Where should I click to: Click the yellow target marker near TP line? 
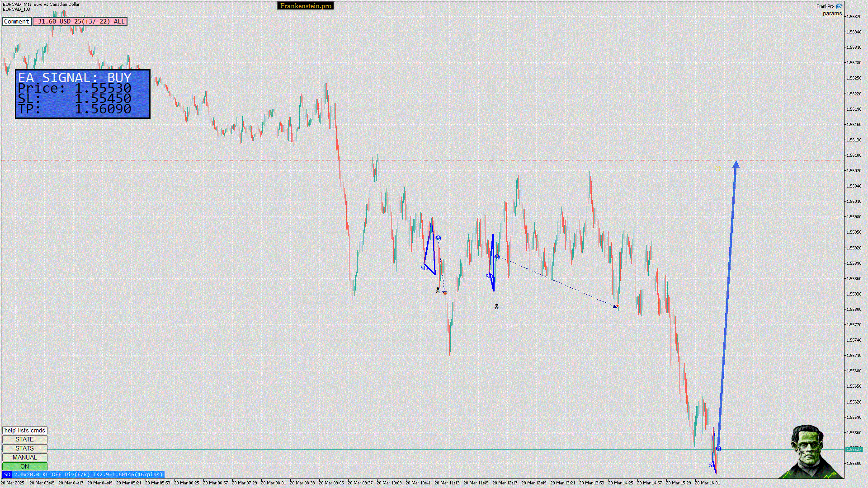click(x=718, y=169)
